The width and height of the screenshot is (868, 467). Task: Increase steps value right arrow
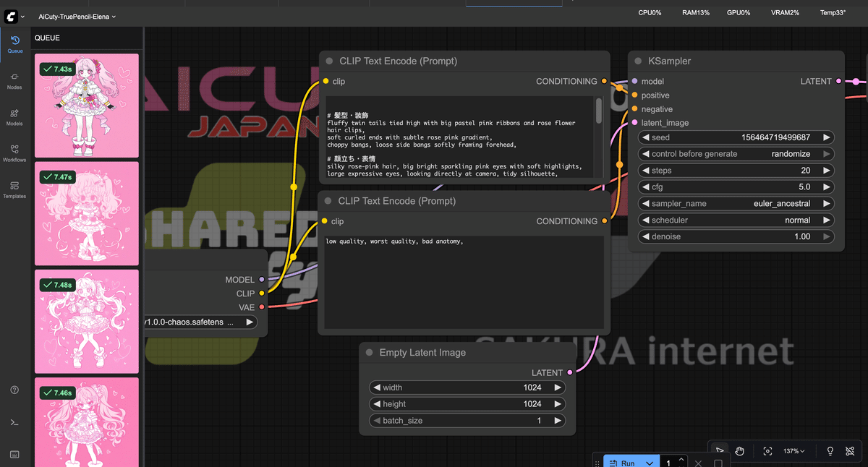826,170
